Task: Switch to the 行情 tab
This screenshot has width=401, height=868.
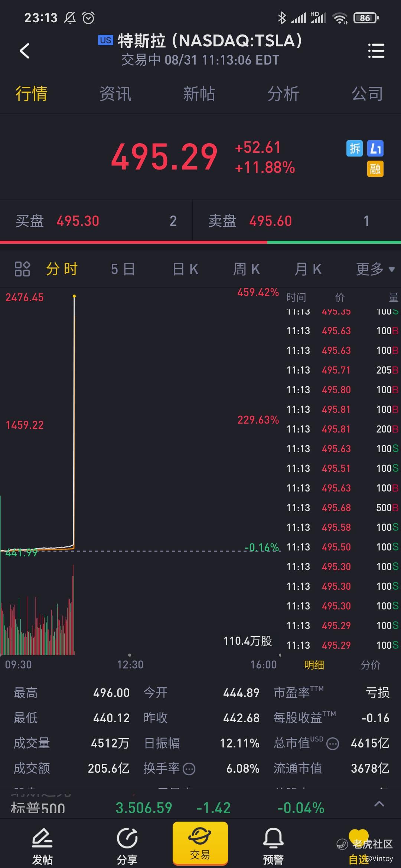Action: pos(32,93)
